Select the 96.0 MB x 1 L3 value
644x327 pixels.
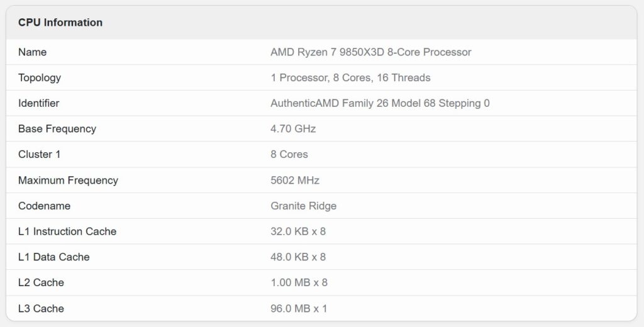[x=299, y=309]
